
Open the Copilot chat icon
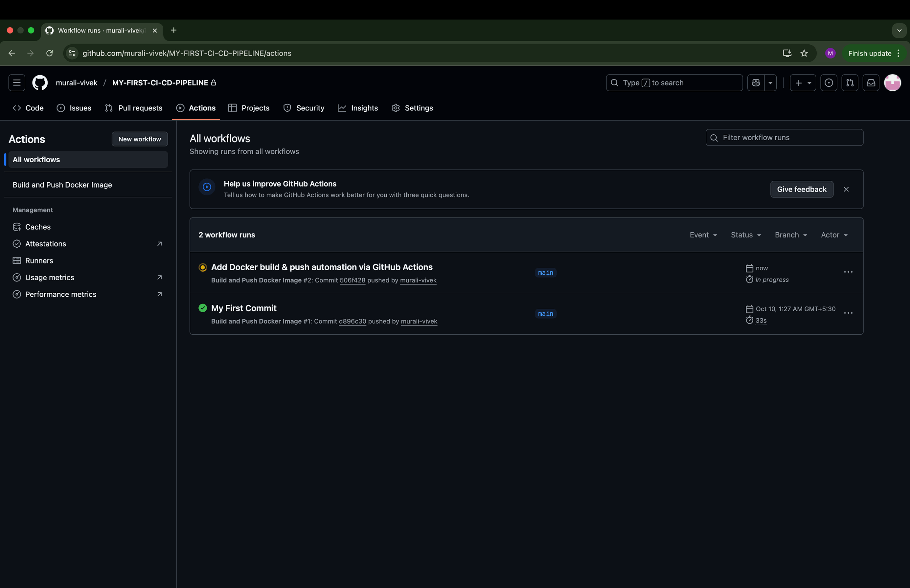click(x=756, y=83)
